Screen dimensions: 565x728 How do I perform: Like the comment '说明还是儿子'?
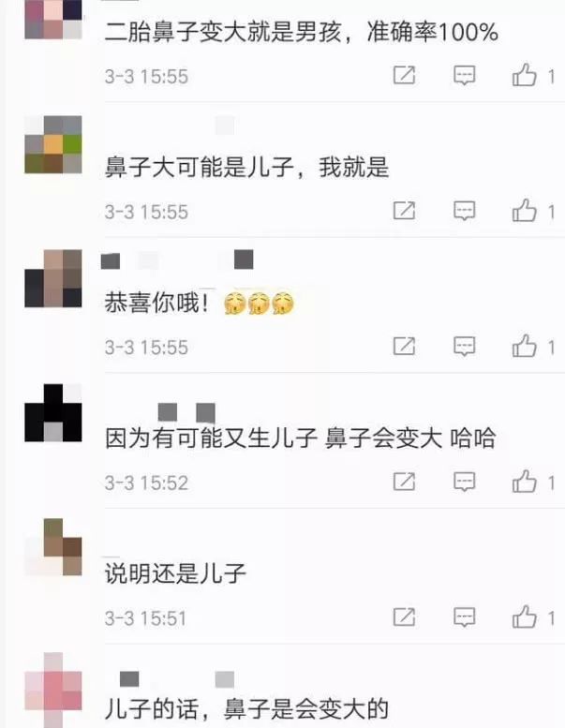(525, 617)
